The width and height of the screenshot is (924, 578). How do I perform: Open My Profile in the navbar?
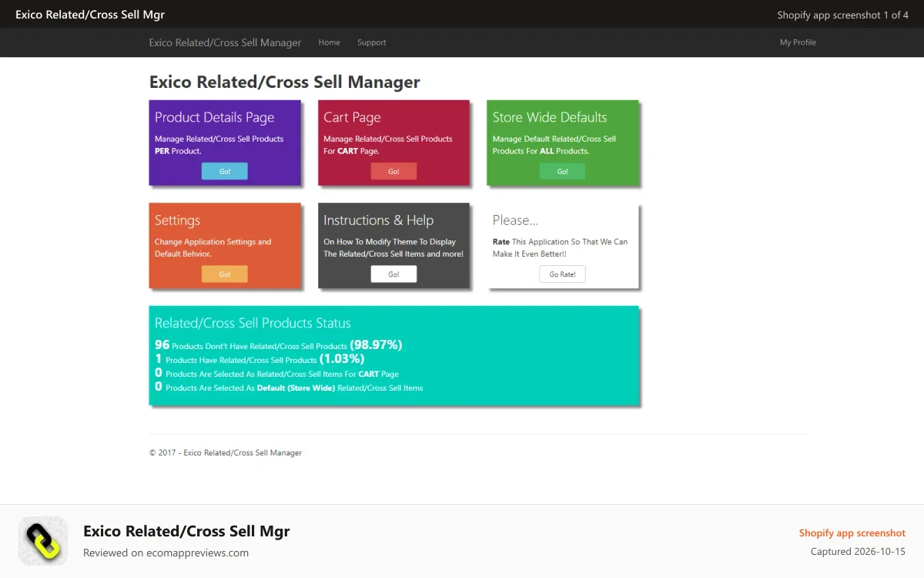click(x=798, y=42)
